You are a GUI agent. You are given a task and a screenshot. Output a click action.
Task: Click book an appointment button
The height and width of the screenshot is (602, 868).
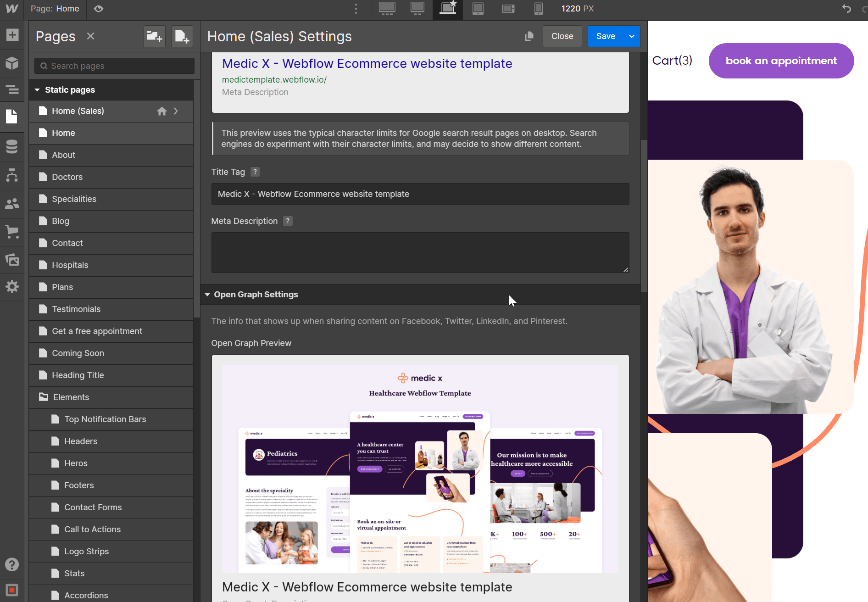click(x=781, y=61)
